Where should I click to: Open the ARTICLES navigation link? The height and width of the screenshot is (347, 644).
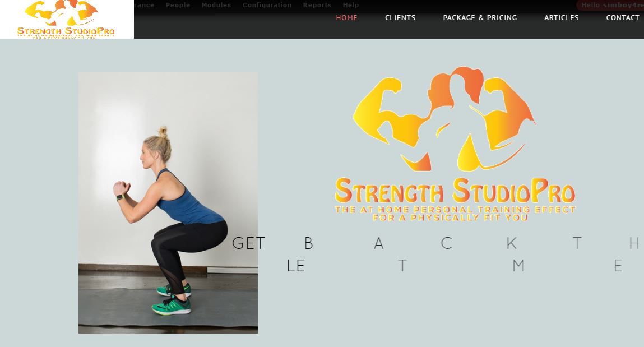(562, 17)
